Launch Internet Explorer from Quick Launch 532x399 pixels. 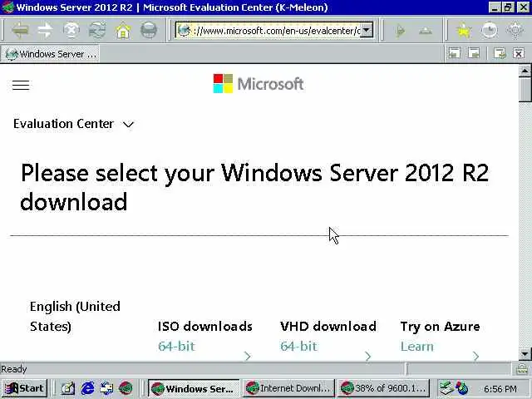click(x=87, y=388)
